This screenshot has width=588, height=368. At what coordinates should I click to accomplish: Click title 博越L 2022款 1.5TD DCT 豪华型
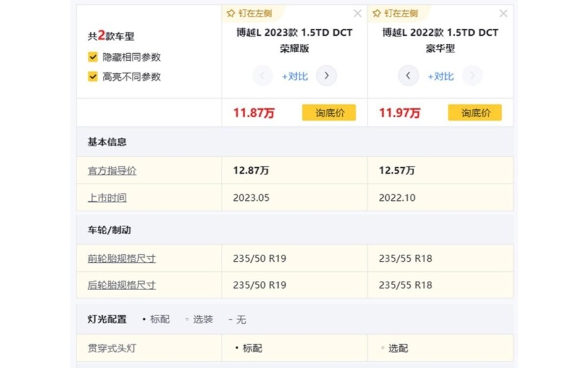440,40
